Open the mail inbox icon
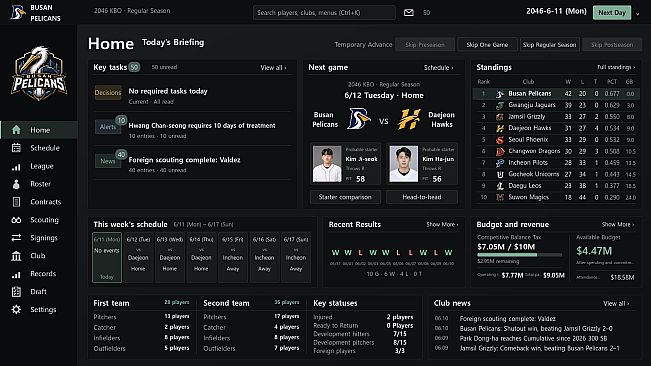Image resolution: width=651 pixels, height=366 pixels. click(409, 12)
